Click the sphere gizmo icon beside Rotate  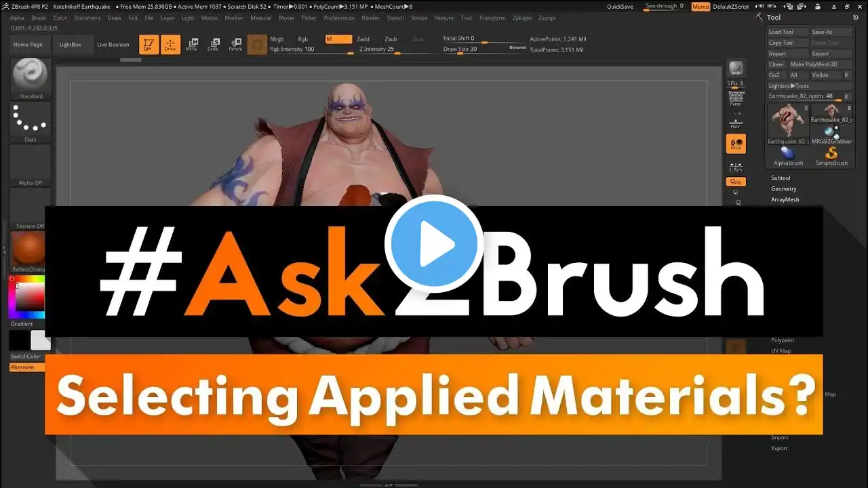256,45
